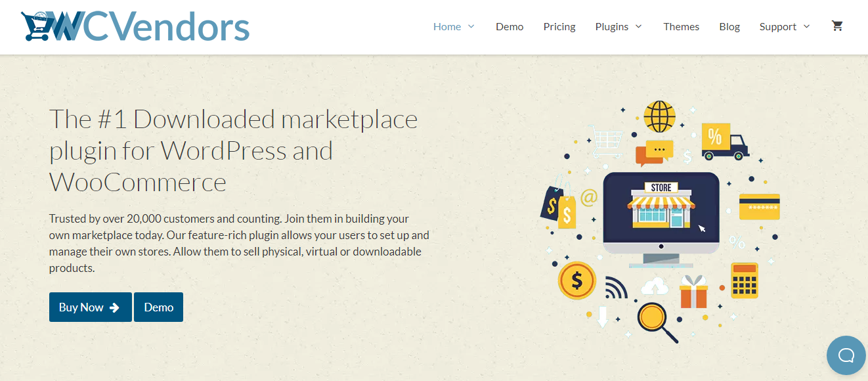
Task: Click the arrow inside Buy Now
Action: [x=114, y=307]
